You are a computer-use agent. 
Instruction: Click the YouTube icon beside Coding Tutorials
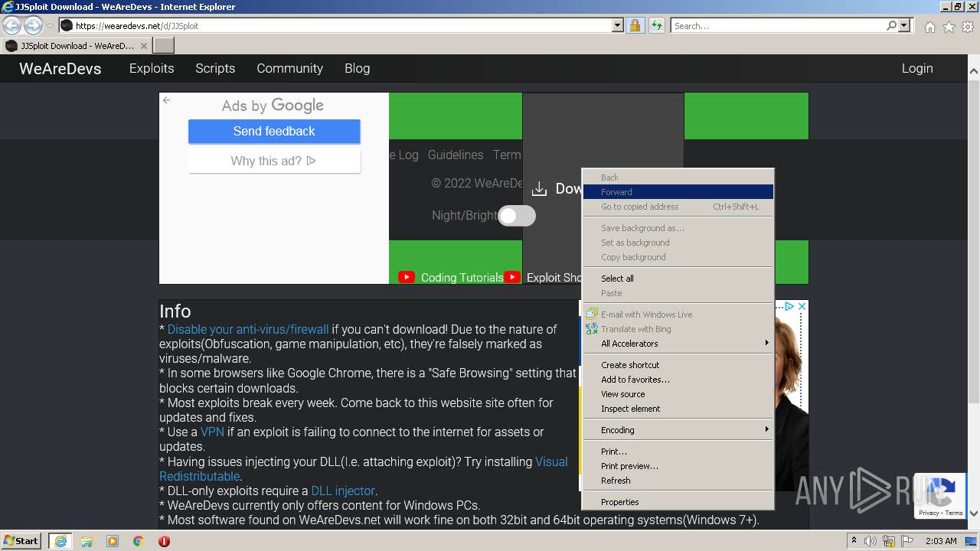(407, 277)
